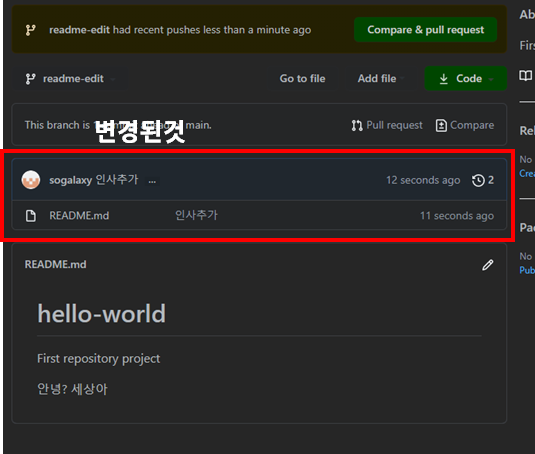Click the sogalaxy user avatar
The width and height of the screenshot is (535, 454).
click(31, 180)
